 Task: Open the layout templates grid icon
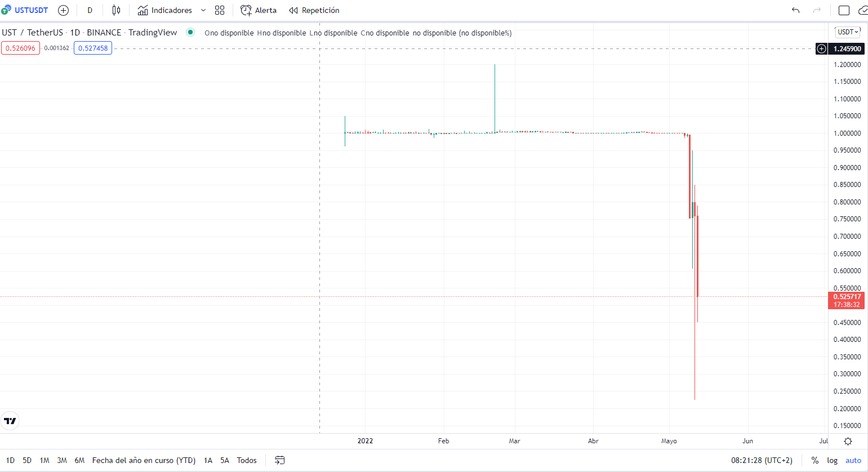tap(220, 10)
